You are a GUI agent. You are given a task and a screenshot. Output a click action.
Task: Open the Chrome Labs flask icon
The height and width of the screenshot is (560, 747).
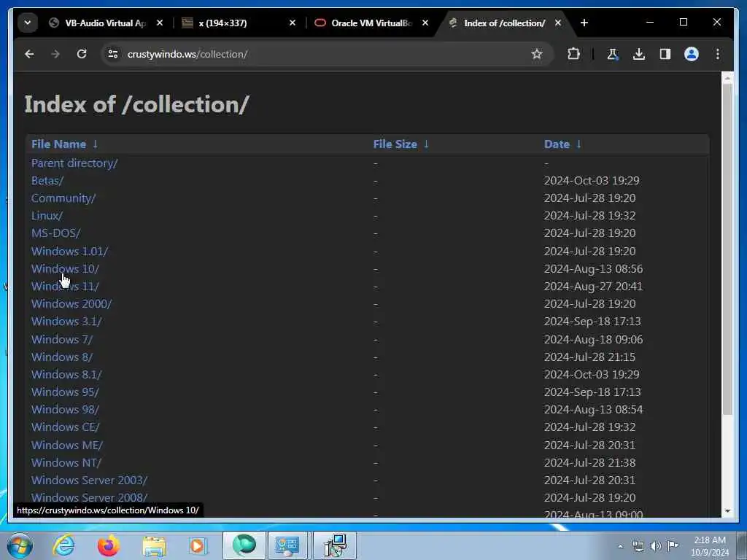613,54
